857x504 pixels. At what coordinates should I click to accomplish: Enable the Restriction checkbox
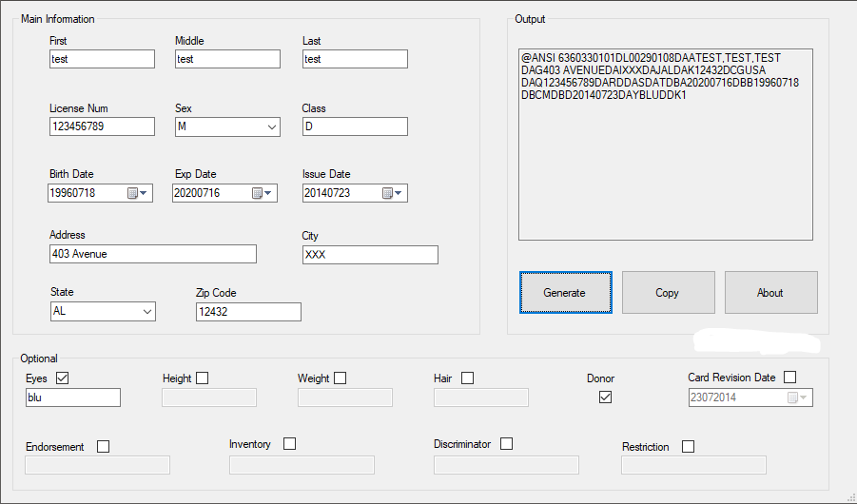pos(688,446)
